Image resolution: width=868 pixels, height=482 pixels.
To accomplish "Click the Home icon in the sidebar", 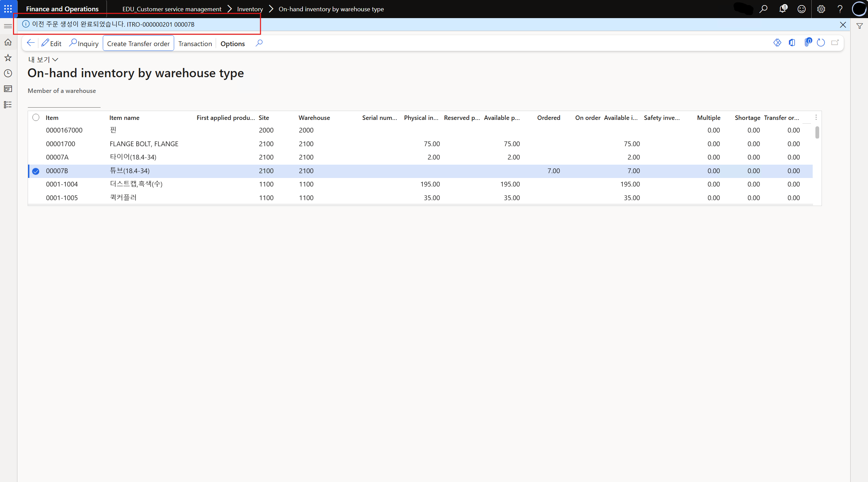I will tap(8, 42).
